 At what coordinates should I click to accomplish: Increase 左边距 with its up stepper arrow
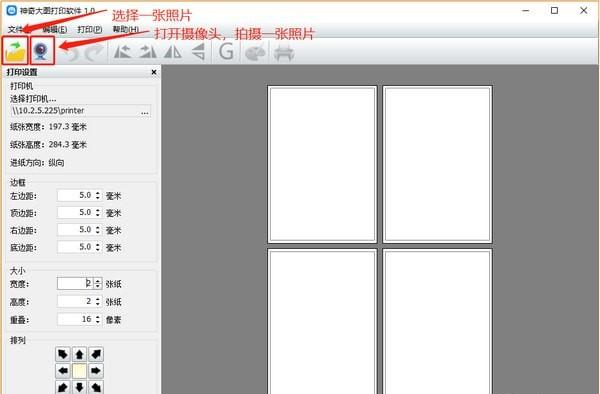point(98,193)
